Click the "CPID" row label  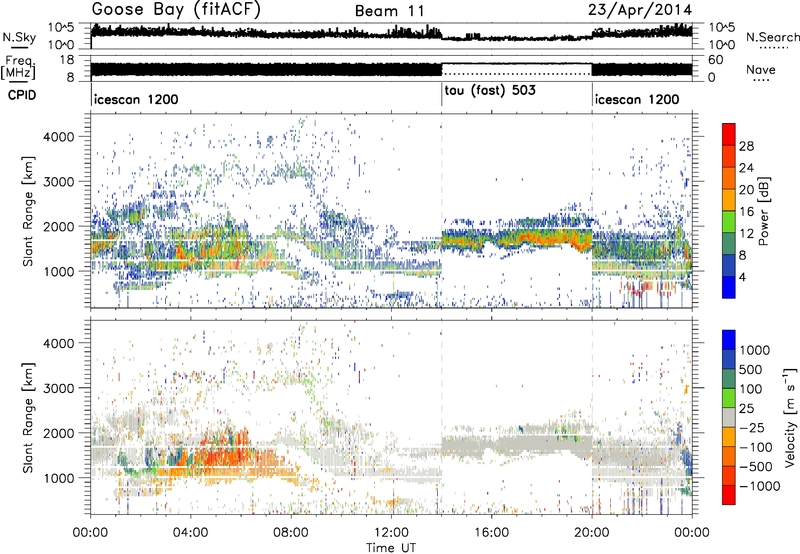[x=22, y=95]
